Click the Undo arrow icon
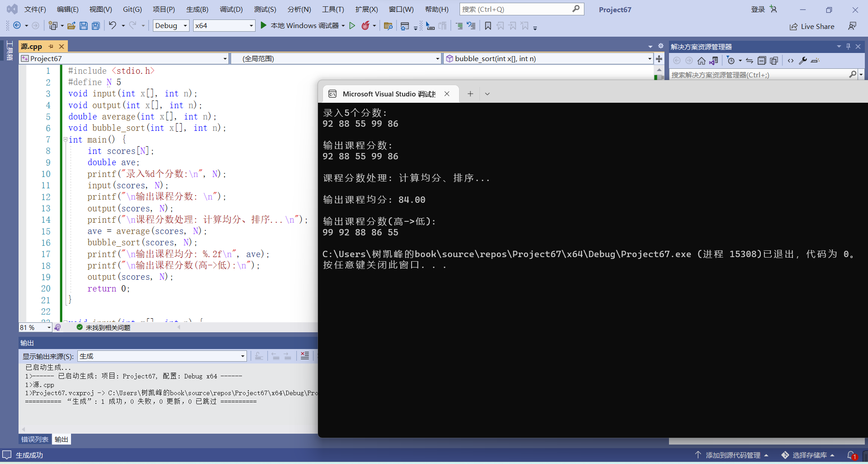This screenshot has width=868, height=464. point(113,25)
